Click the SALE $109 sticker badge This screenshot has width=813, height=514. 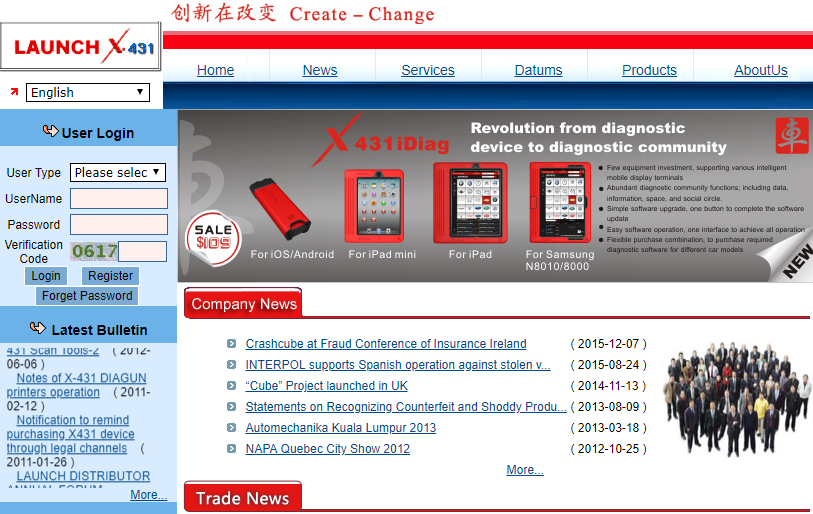click(213, 239)
